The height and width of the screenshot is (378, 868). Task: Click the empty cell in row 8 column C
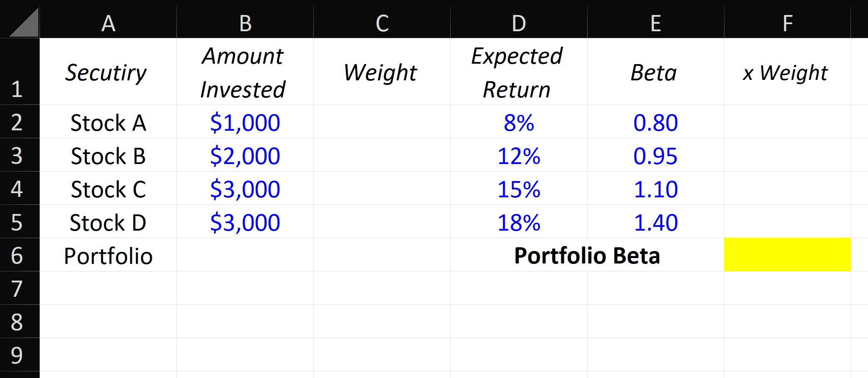pyautogui.click(x=381, y=322)
